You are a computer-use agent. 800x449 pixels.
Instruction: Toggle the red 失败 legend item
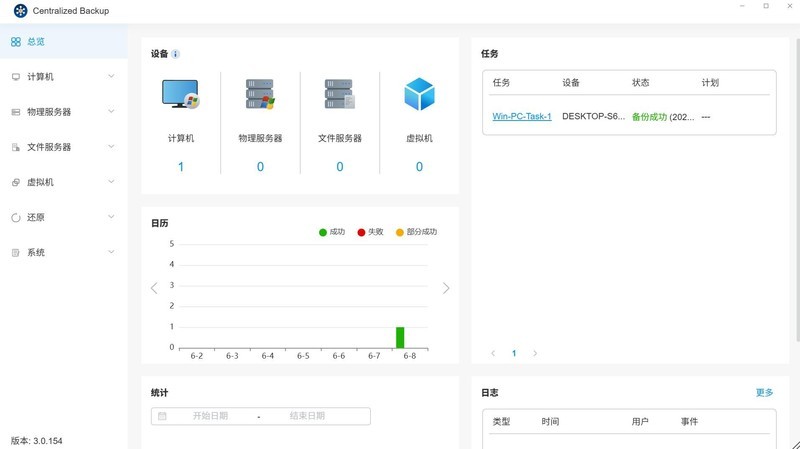click(370, 232)
